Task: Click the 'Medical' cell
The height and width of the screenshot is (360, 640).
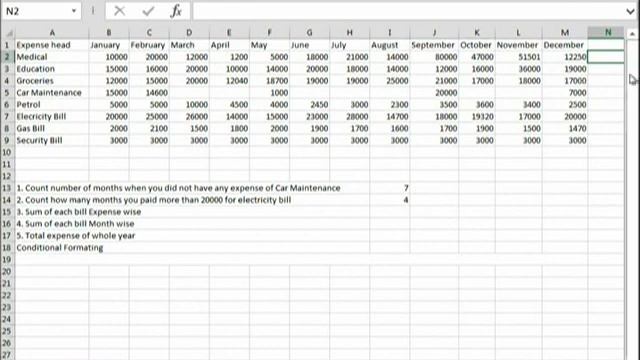Action: point(52,57)
